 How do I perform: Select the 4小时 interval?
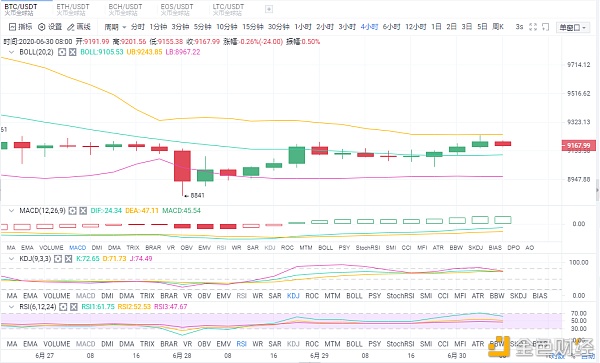coord(369,27)
